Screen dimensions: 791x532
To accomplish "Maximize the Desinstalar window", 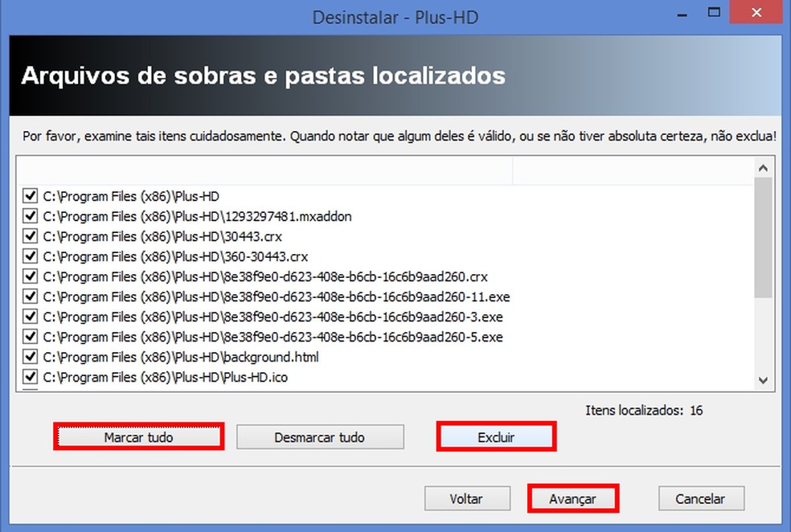I will 714,13.
